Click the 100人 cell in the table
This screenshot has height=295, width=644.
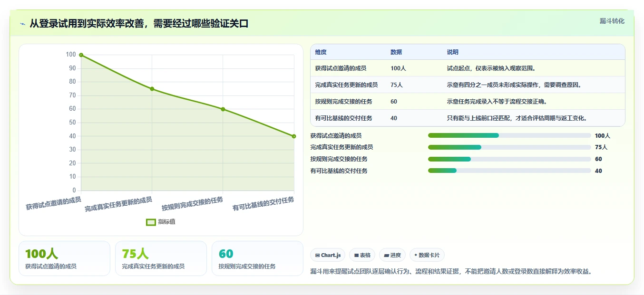pos(398,68)
